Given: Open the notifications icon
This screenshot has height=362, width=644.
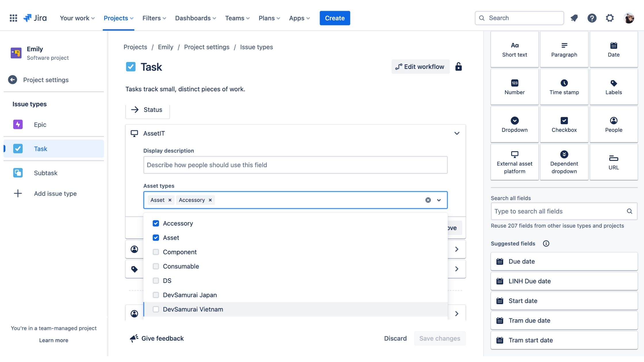Looking at the screenshot, I should 574,18.
